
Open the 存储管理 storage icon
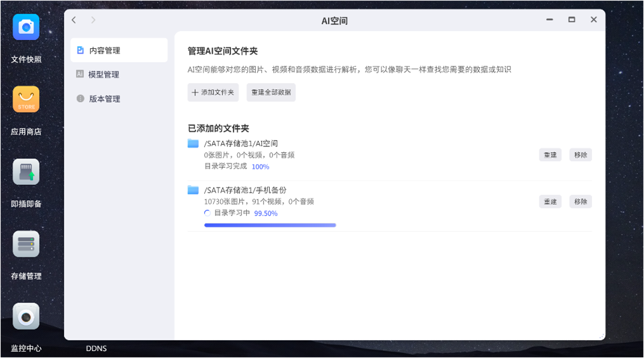(x=26, y=244)
